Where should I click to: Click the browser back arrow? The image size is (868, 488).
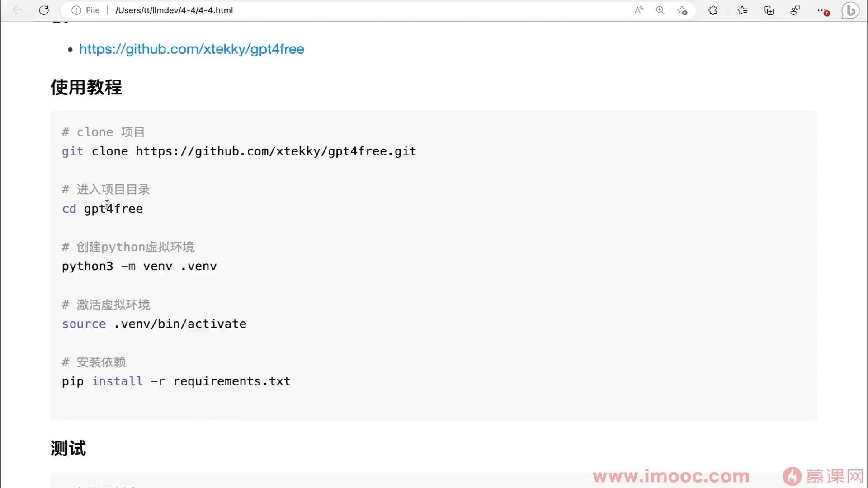coord(17,10)
